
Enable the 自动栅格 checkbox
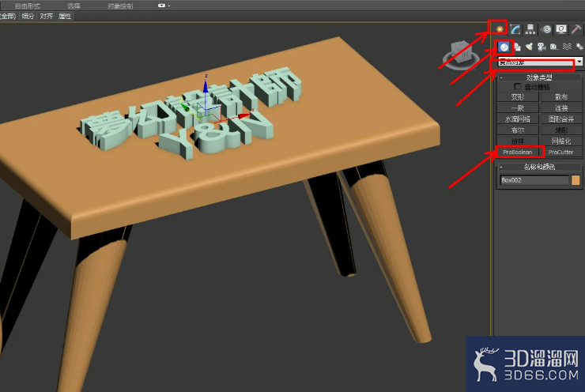518,86
